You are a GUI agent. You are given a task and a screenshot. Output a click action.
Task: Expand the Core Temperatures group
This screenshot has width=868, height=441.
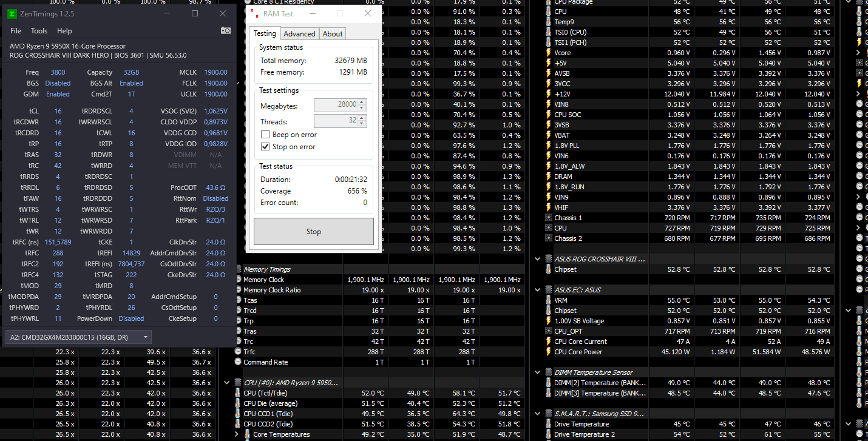point(237,434)
